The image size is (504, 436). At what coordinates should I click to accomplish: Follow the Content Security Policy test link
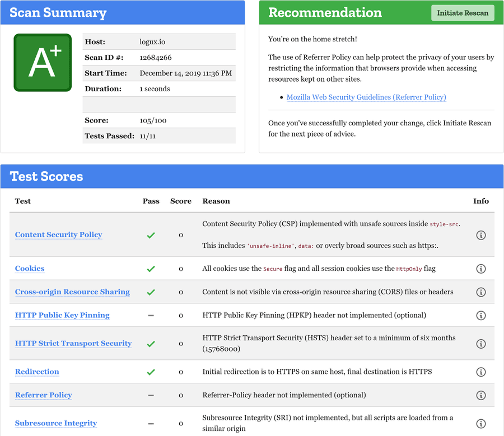point(58,235)
